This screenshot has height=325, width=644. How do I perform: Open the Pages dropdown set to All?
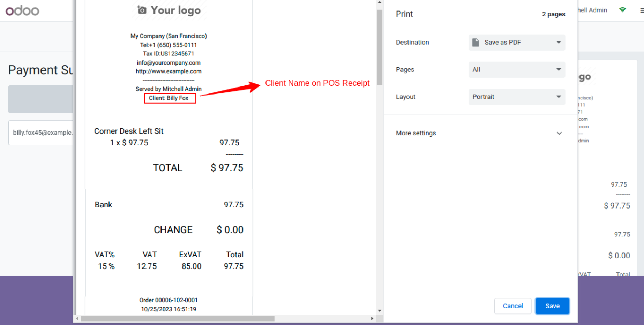pyautogui.click(x=517, y=70)
